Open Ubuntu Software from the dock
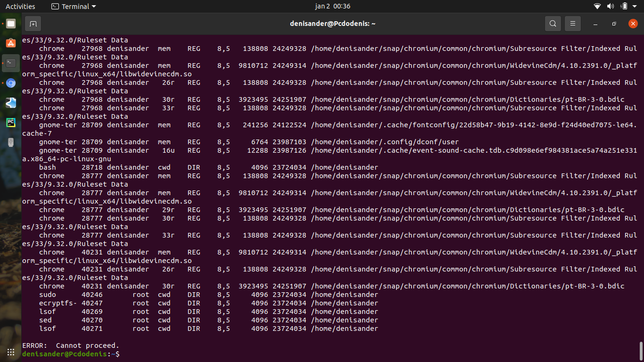Viewport: 644px width, 362px height. (10, 43)
